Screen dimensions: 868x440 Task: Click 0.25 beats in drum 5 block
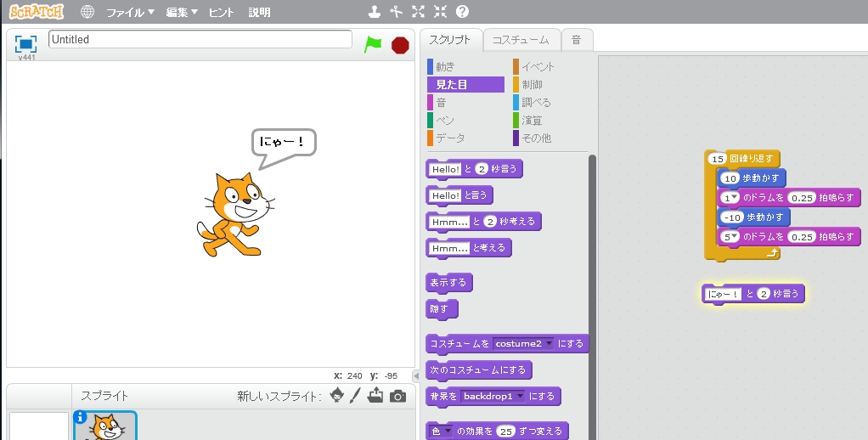click(x=802, y=237)
